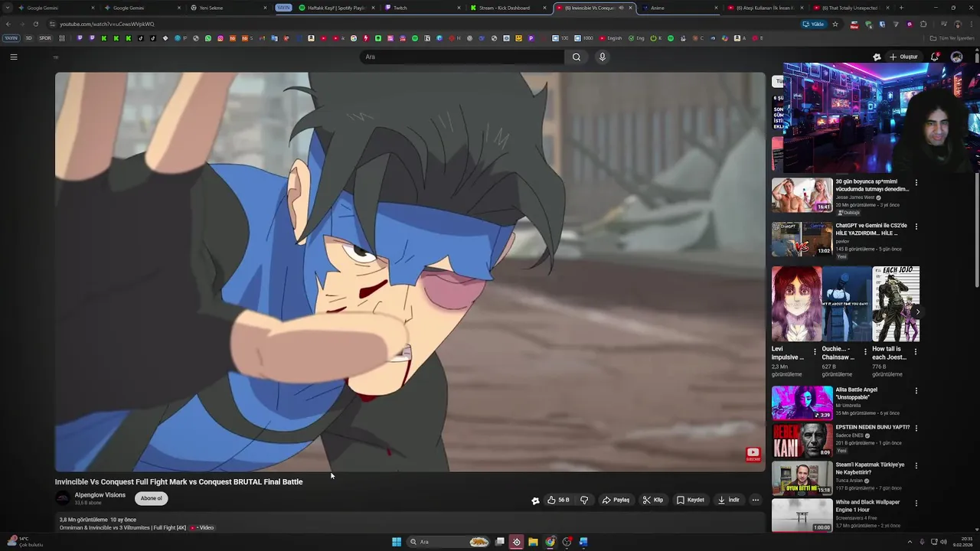This screenshot has height=551, width=980.
Task: Open the YouTube guide hamburger menu
Action: coord(14,57)
